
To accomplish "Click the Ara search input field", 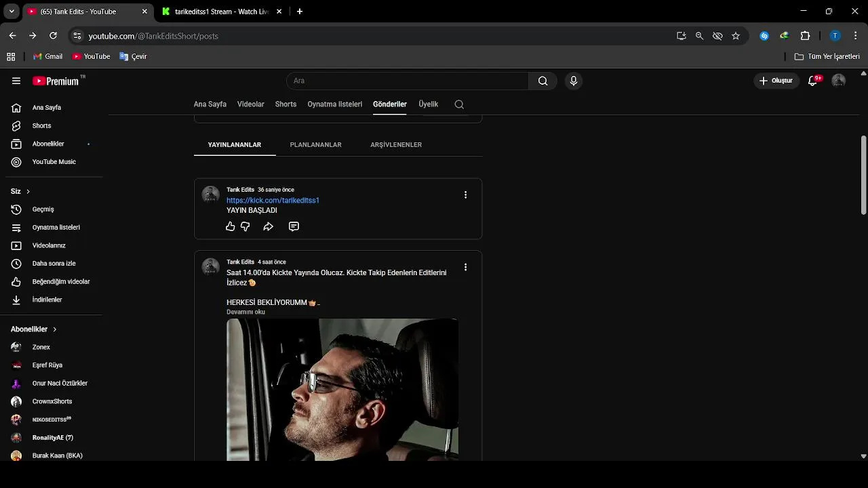I will [408, 81].
